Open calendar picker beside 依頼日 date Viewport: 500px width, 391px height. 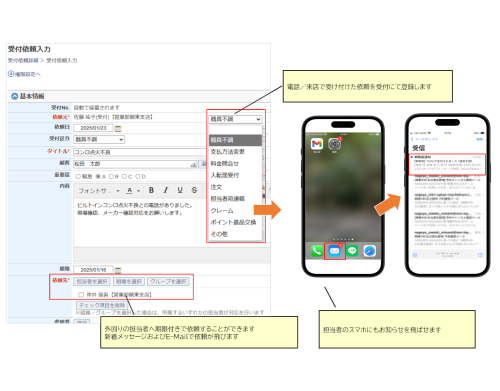(118, 128)
